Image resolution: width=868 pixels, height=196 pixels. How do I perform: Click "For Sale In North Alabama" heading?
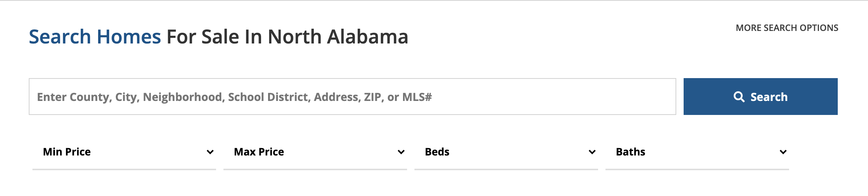(287, 37)
